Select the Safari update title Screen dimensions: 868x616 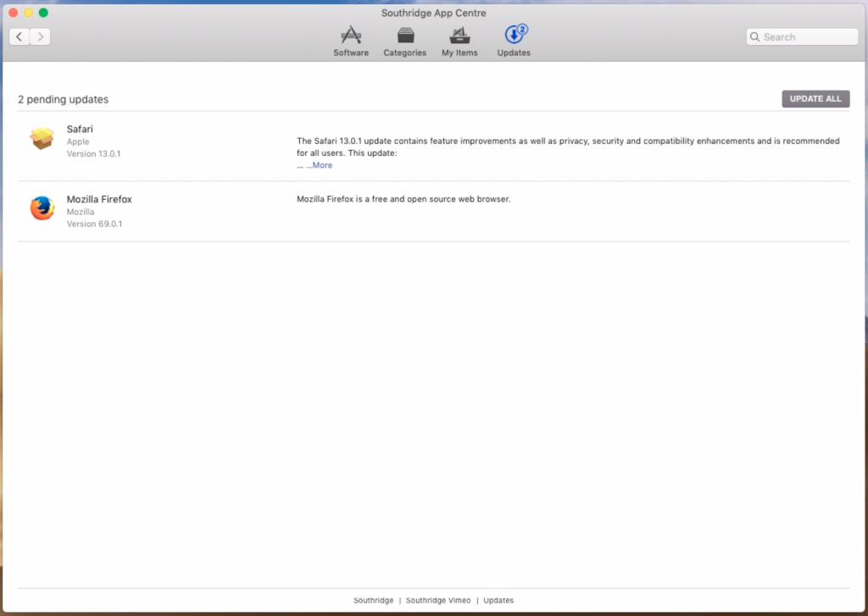(x=80, y=129)
